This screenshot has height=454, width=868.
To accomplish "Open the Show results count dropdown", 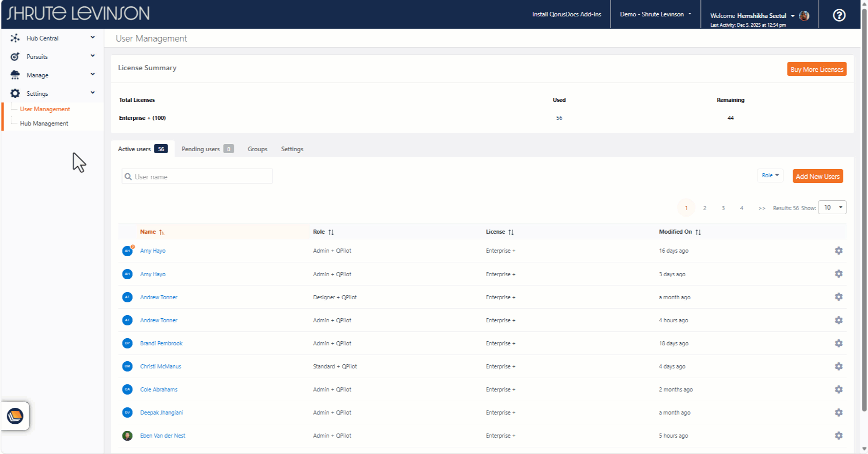I will pyautogui.click(x=832, y=208).
